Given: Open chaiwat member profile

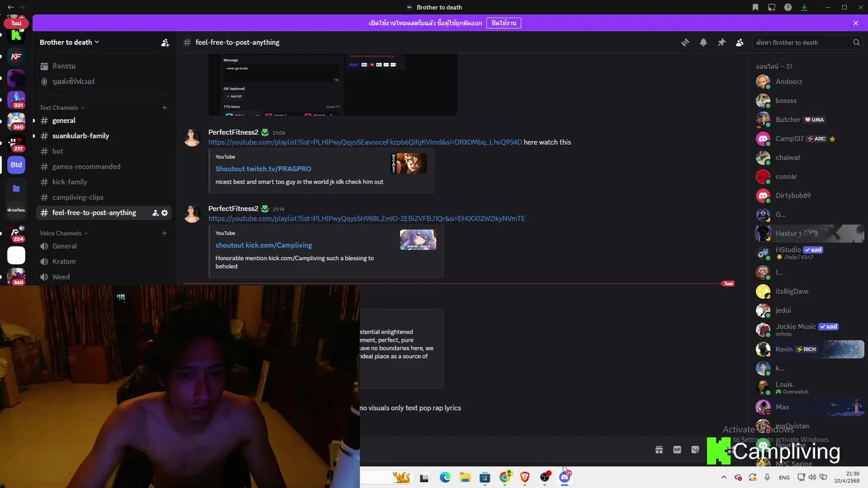Looking at the screenshot, I should coord(808,157).
